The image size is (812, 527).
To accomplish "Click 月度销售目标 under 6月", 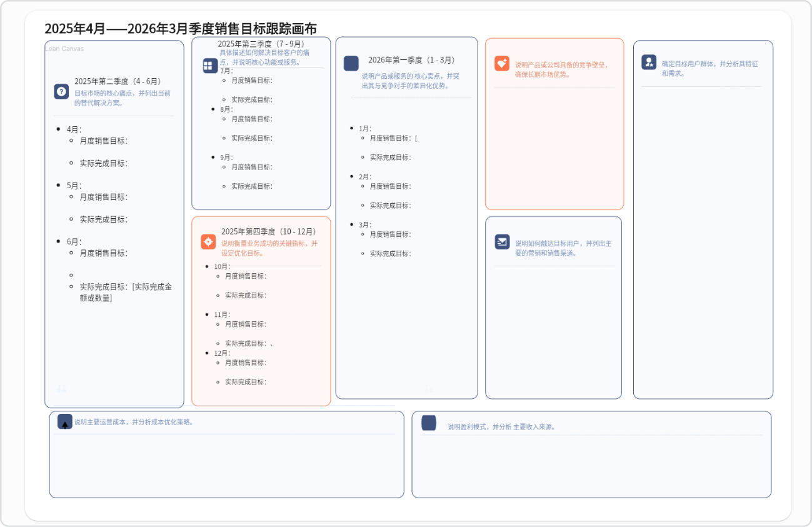I will point(104,253).
